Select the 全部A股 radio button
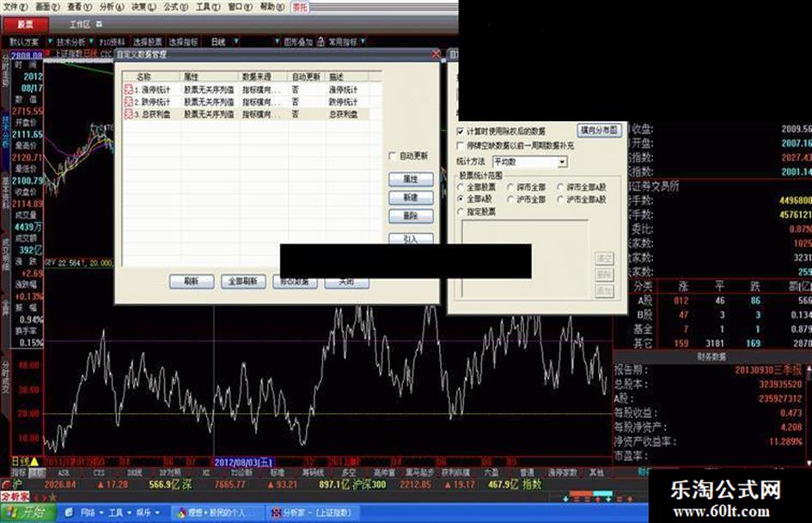 click(x=461, y=199)
